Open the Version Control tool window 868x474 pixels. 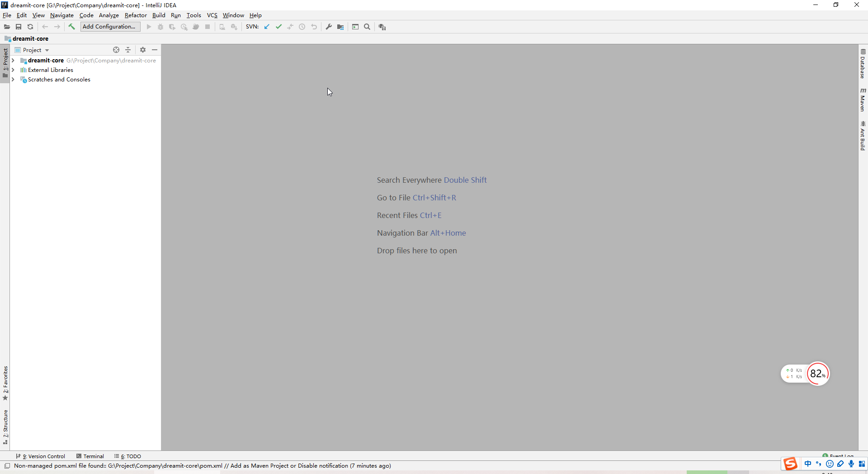point(41,456)
